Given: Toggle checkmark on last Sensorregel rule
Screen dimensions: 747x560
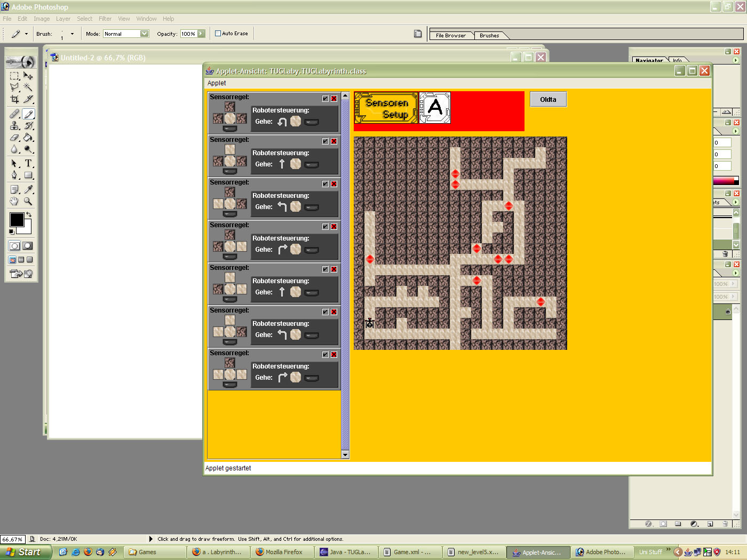Looking at the screenshot, I should (x=325, y=355).
